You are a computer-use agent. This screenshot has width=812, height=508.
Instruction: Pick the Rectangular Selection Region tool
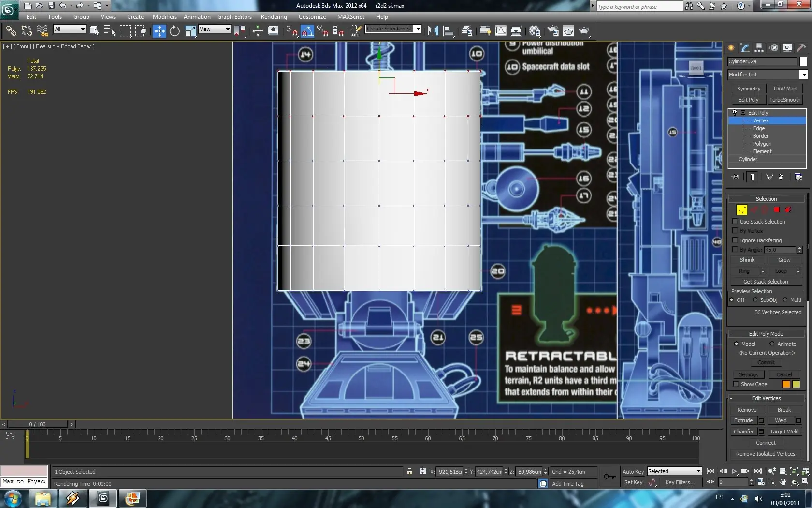pyautogui.click(x=125, y=31)
